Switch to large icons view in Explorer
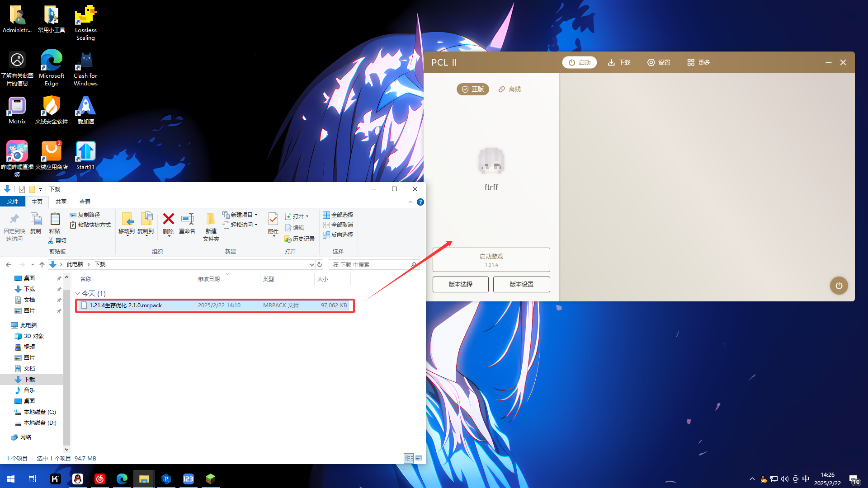Screen dimensions: 868x488 pos(419,458)
